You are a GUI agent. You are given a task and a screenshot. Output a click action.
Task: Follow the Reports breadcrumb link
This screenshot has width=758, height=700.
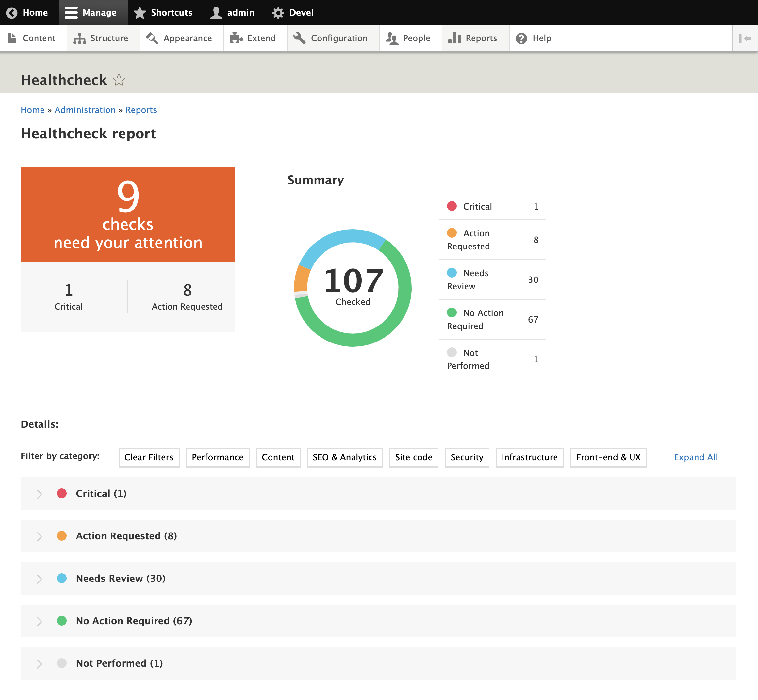(x=141, y=110)
